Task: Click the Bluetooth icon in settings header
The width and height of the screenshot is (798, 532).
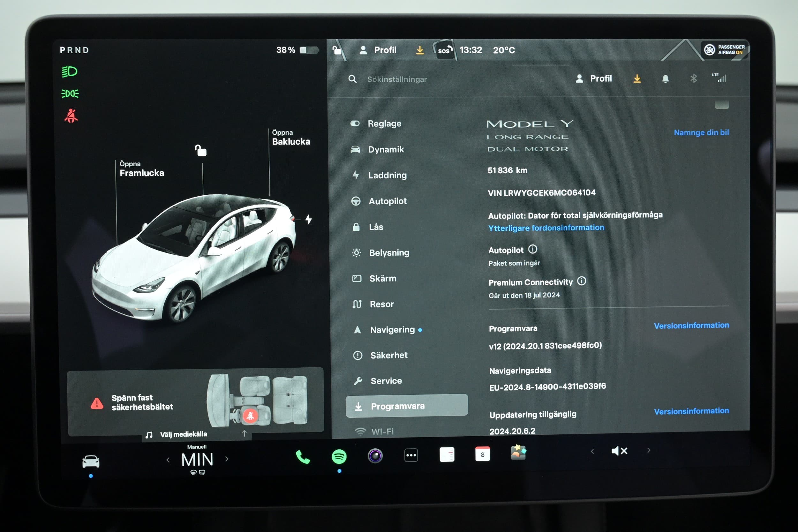Action: [x=694, y=79]
